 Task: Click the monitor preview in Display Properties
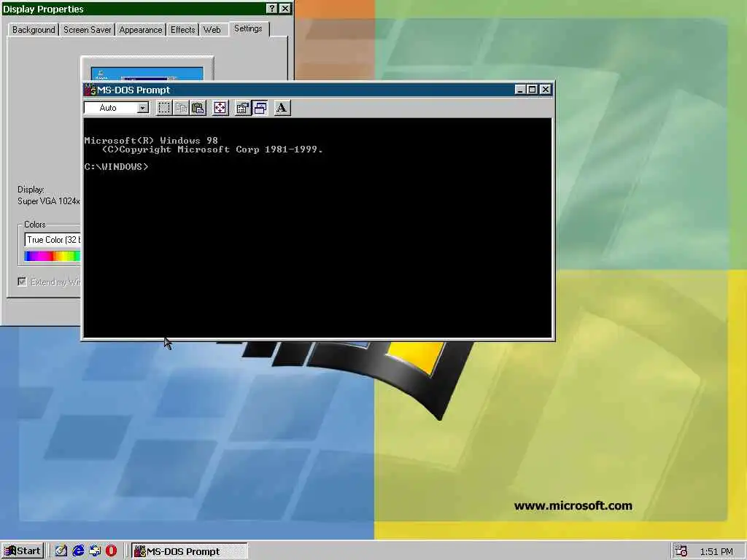point(147,74)
